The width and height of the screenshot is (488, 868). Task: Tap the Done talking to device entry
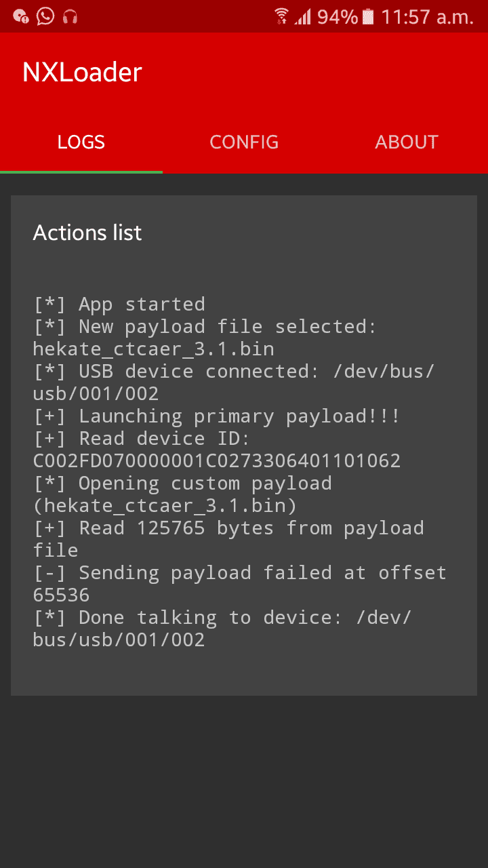222,629
